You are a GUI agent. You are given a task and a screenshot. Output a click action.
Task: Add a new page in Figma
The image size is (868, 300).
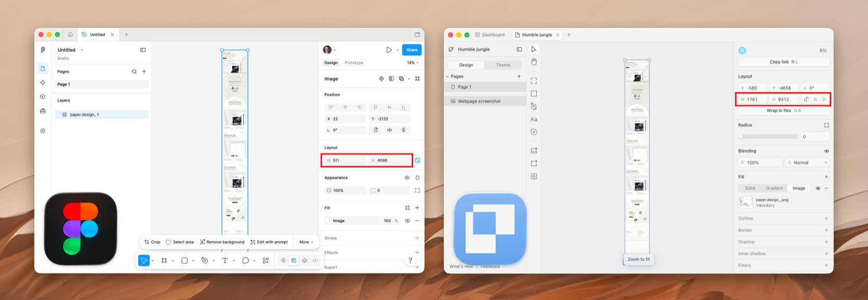[144, 71]
